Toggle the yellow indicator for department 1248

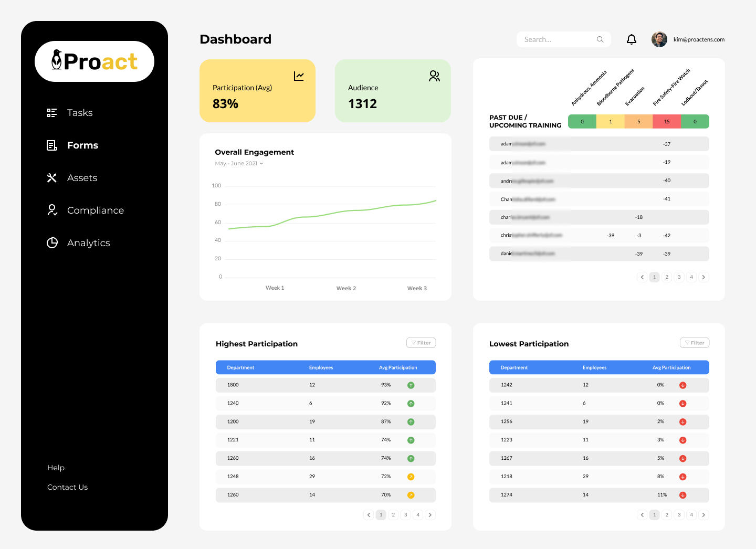[x=411, y=477]
